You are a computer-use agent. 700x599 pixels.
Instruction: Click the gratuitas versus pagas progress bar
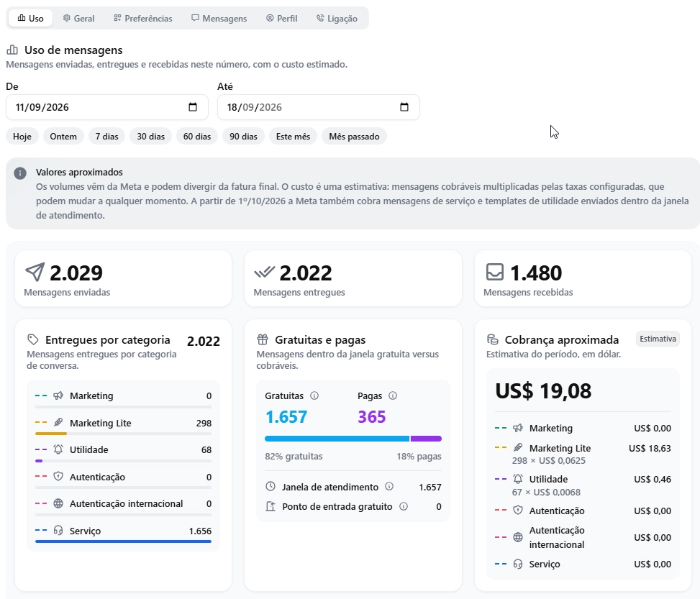tap(353, 439)
